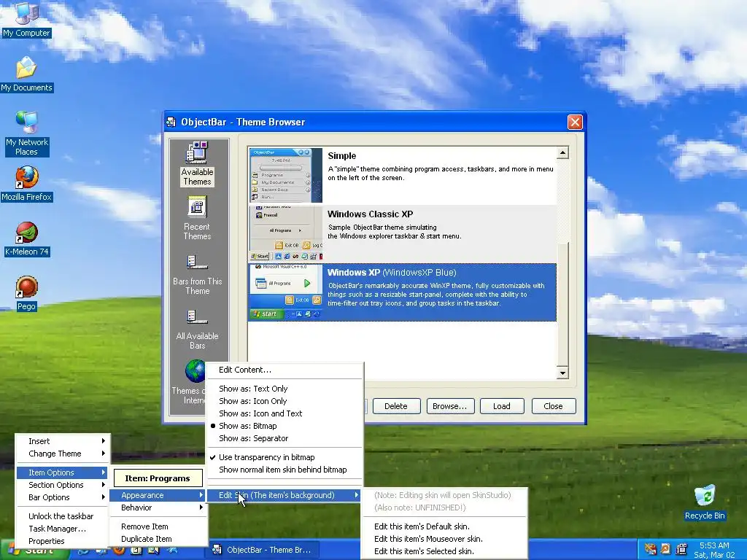Choose Duplicate Item
Viewport: 747px width, 560px height.
point(158,539)
